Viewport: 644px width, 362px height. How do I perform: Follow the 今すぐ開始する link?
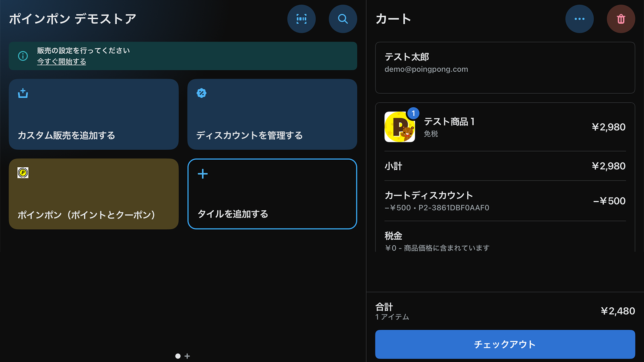click(62, 62)
